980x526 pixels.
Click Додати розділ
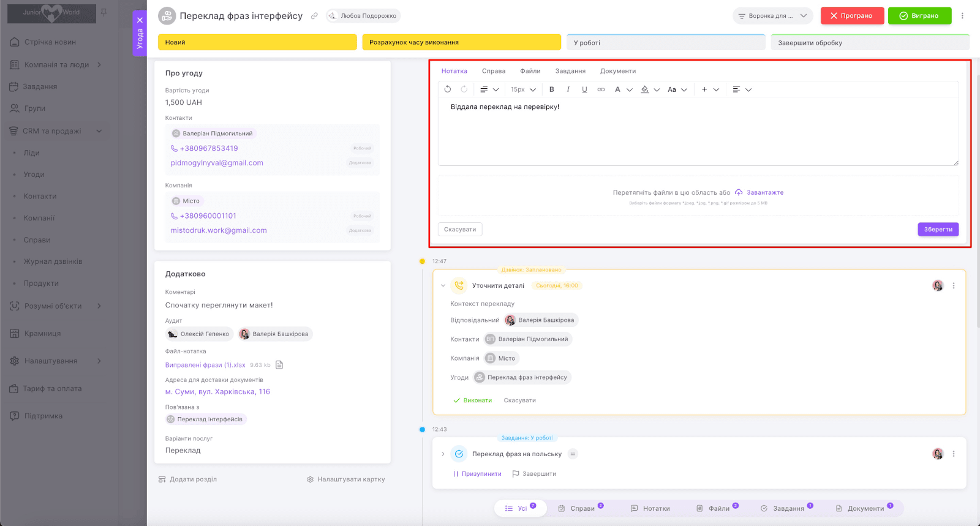pyautogui.click(x=187, y=479)
